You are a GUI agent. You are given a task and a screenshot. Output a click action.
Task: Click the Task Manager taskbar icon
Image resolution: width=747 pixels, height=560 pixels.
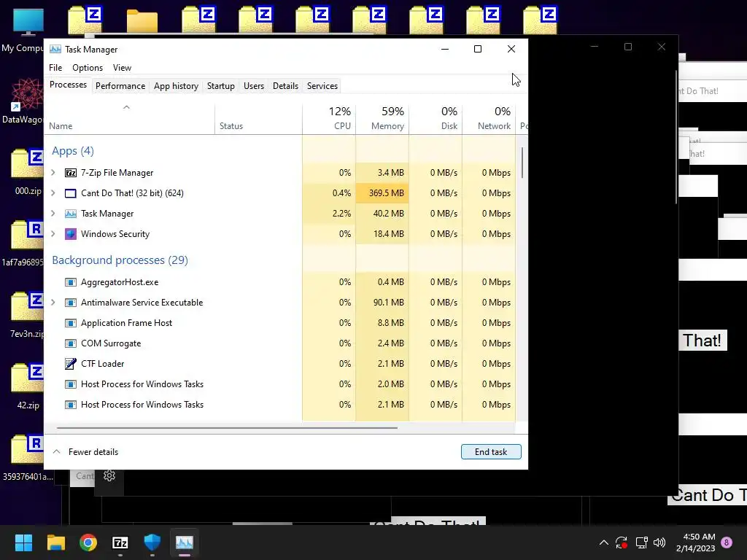(x=185, y=542)
